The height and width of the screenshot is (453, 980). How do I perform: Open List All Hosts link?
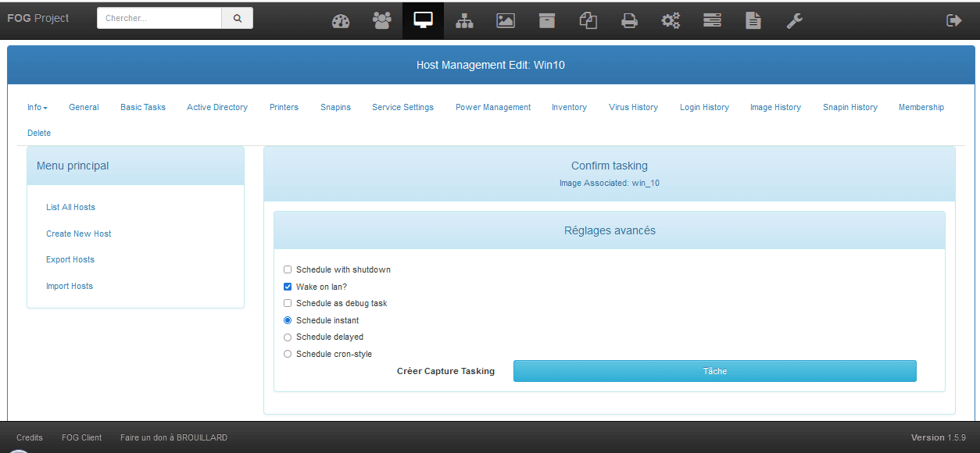click(x=70, y=208)
